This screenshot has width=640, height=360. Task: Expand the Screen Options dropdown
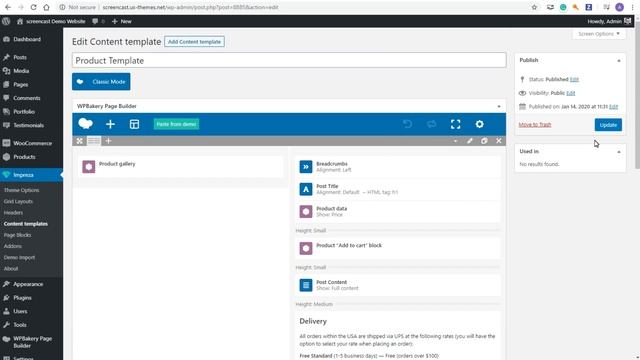[599, 34]
